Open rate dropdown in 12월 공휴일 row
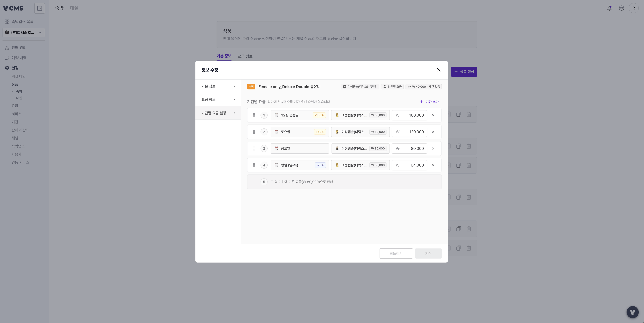The image size is (644, 323). 360,115
